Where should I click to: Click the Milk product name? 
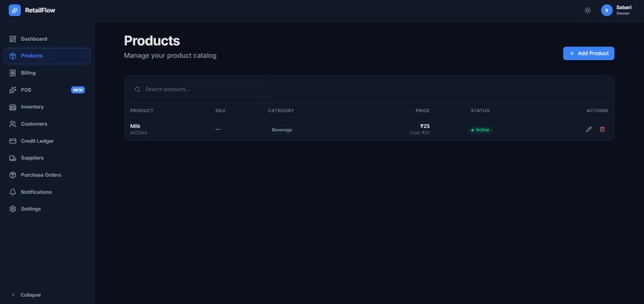(x=136, y=126)
